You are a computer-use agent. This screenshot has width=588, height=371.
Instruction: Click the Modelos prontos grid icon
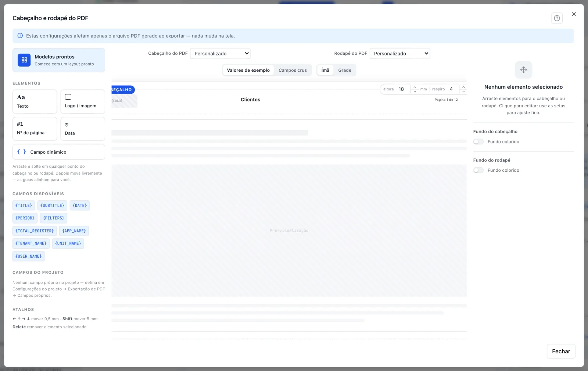(24, 60)
